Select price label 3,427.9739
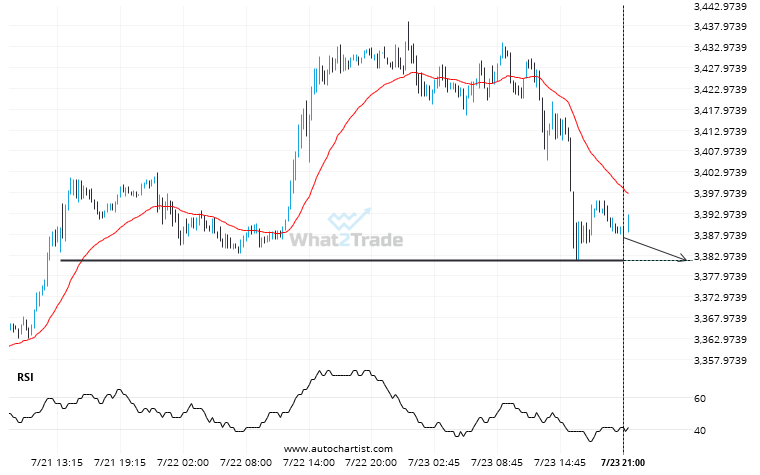The image size is (760, 475). point(720,68)
